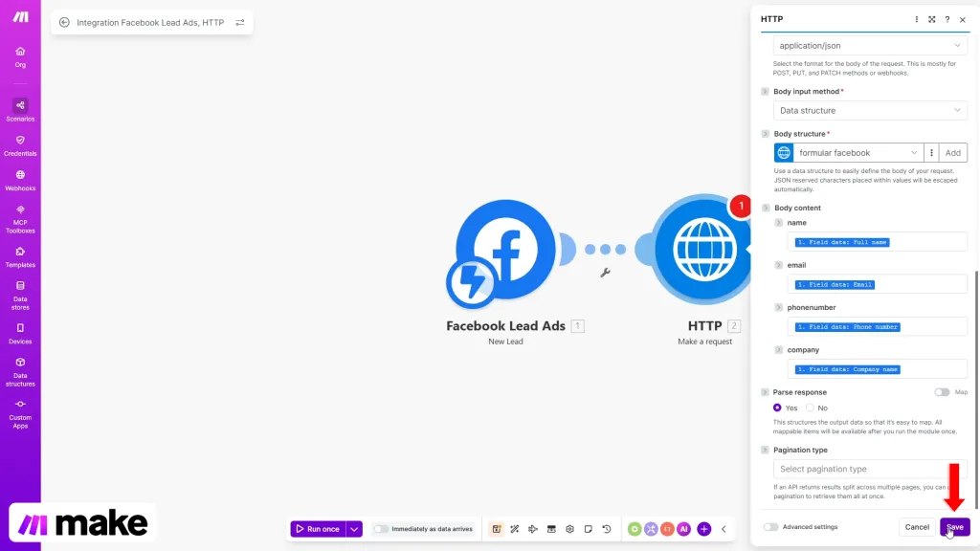Expand the Body structure arrow

(x=765, y=134)
